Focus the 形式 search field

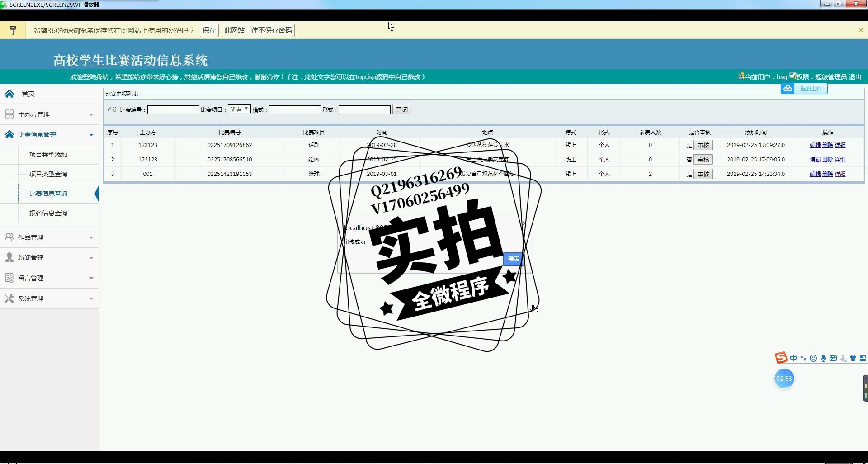364,109
